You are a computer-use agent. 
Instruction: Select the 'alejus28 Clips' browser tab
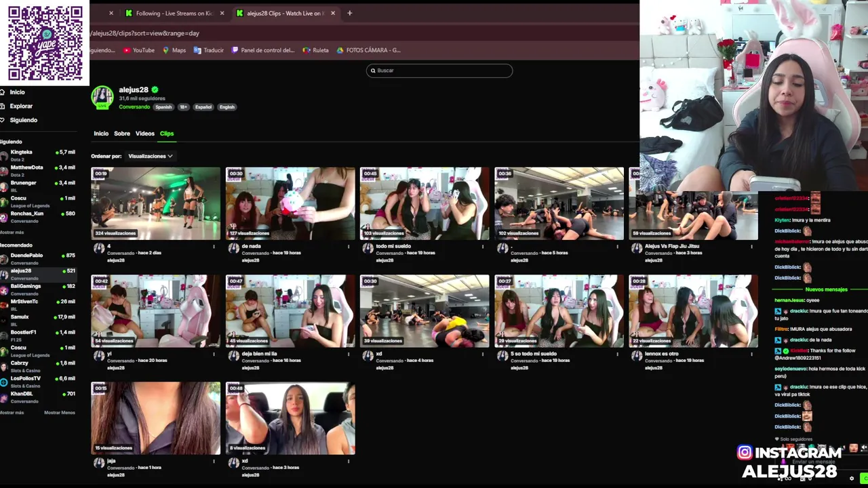285,13
